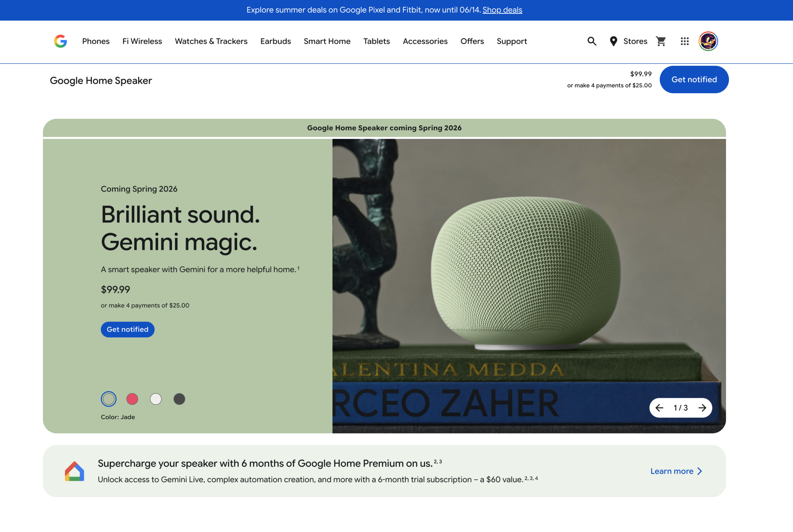The image size is (793, 532).
Task: Click the Google Home logo icon
Action: [x=74, y=471]
